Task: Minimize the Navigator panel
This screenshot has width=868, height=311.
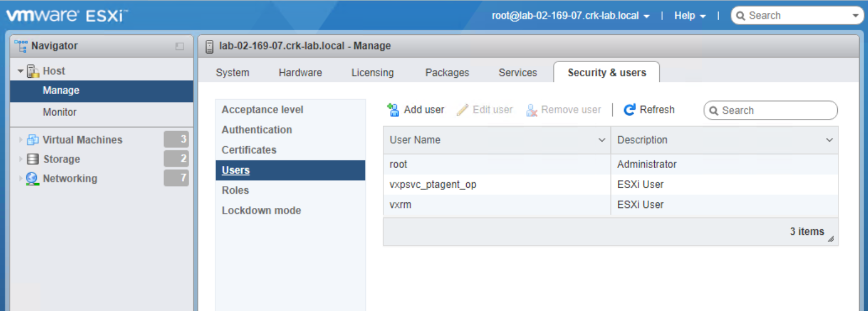Action: 180,46
